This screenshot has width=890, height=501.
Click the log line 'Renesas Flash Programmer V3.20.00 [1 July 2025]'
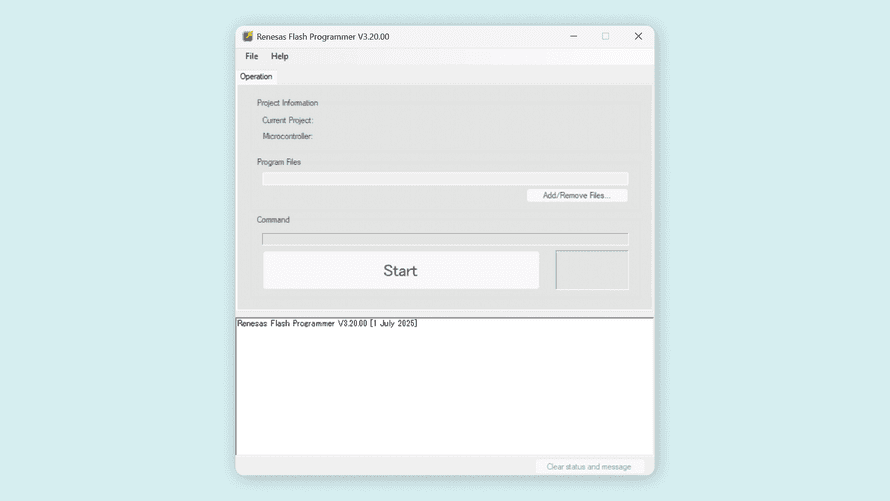click(x=328, y=323)
